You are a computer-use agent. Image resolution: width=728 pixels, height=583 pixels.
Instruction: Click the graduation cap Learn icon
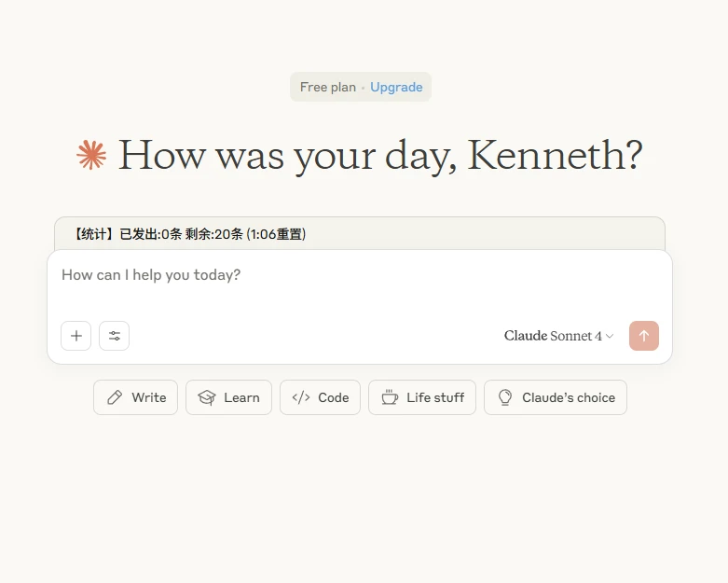pyautogui.click(x=207, y=397)
